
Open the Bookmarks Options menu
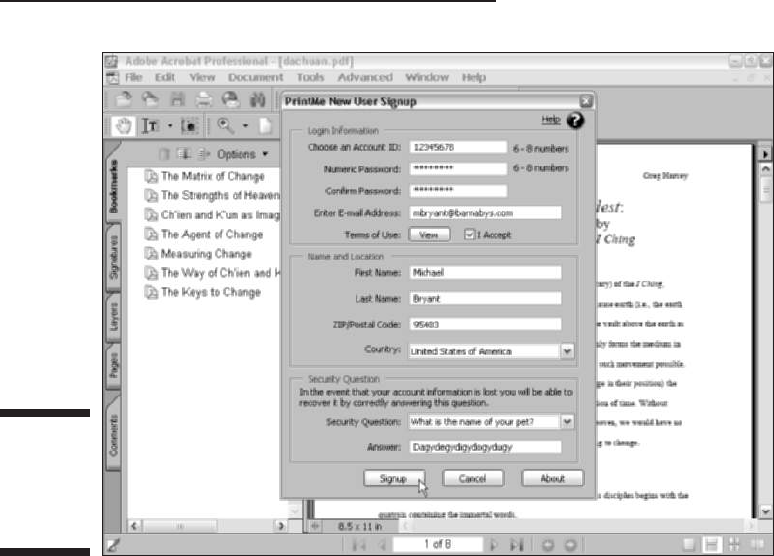pyautogui.click(x=242, y=155)
